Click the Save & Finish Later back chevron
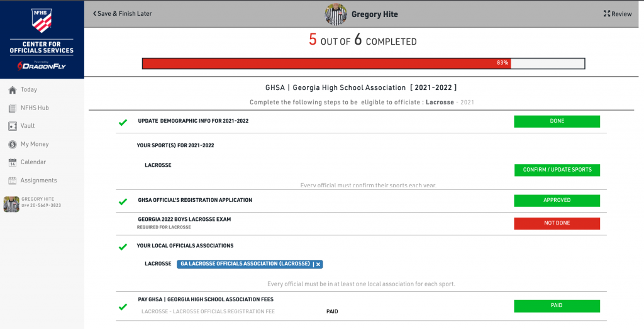The height and width of the screenshot is (329, 644). [95, 14]
